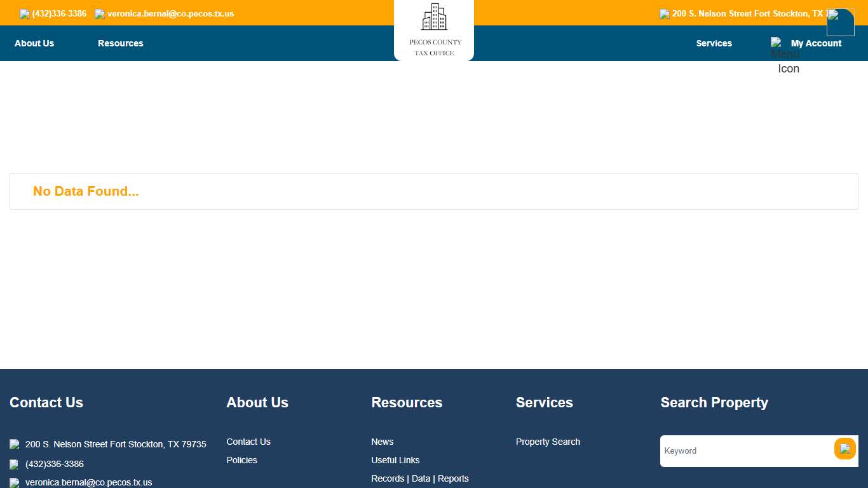Expand the Services navigation menu

(714, 43)
